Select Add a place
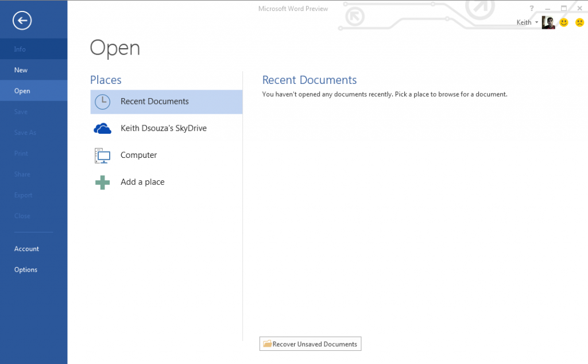Screen dimensions: 588x364 click(167, 183)
